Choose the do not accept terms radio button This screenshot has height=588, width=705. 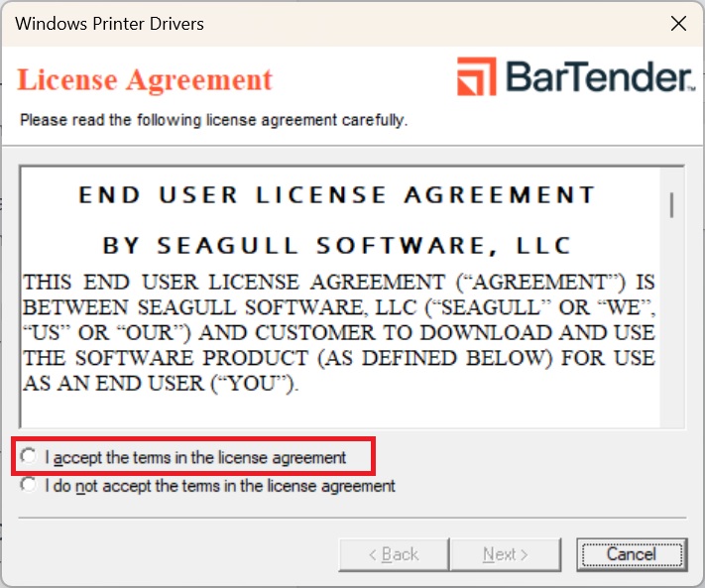(x=29, y=485)
